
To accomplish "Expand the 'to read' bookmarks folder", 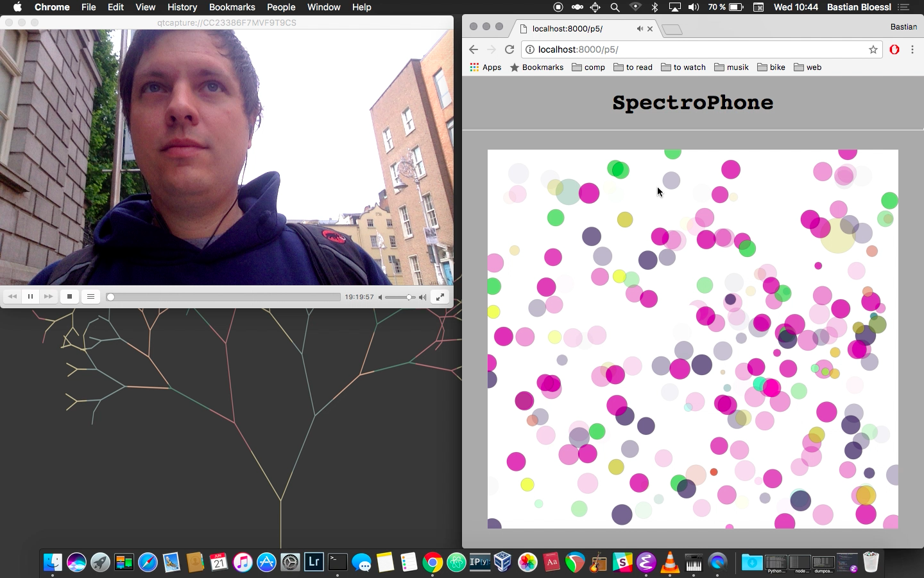I will point(633,67).
